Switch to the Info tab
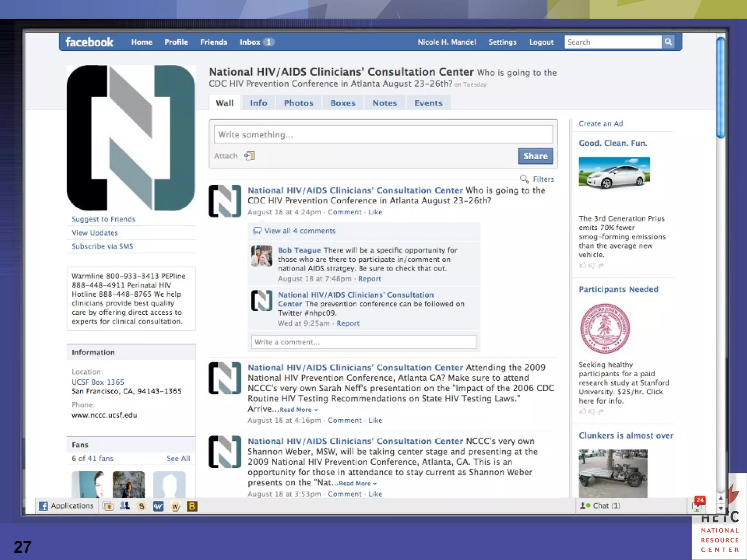 (x=258, y=103)
